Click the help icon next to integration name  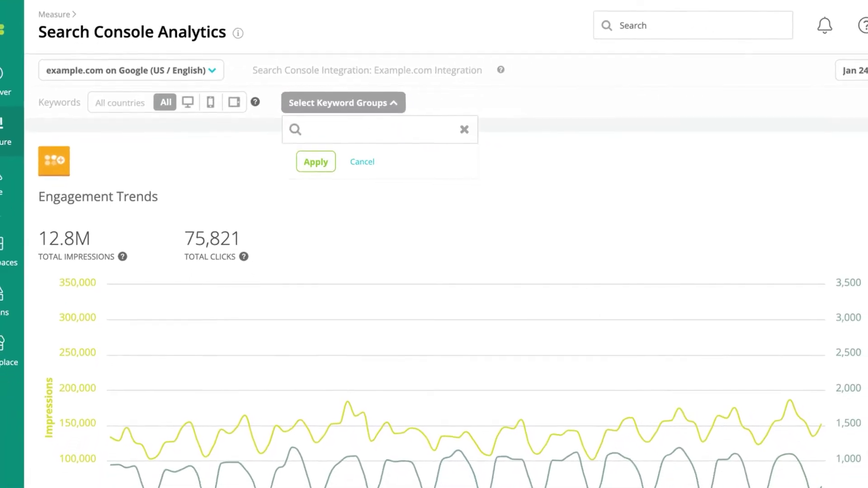point(500,70)
